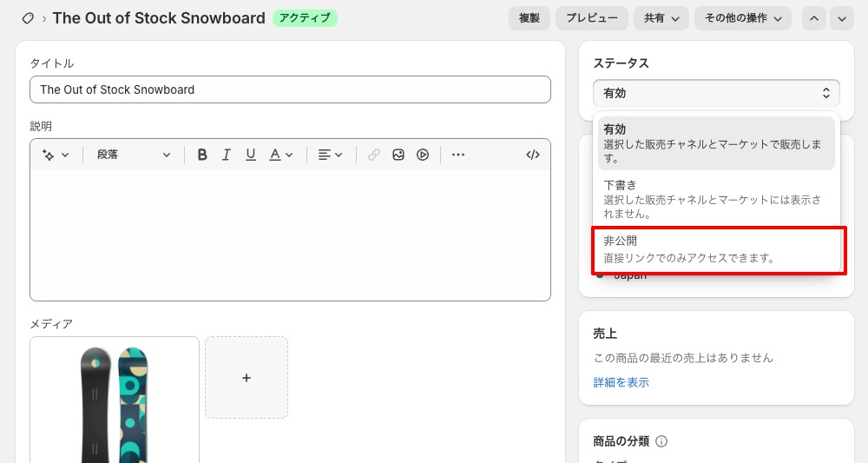Click the 'The Out of Stock Snowboard' page heading

[159, 18]
